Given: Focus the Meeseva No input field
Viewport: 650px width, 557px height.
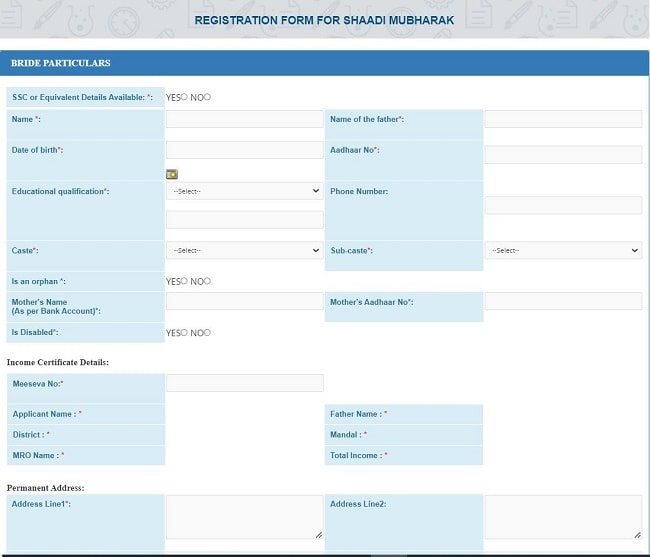Looking at the screenshot, I should coord(245,383).
